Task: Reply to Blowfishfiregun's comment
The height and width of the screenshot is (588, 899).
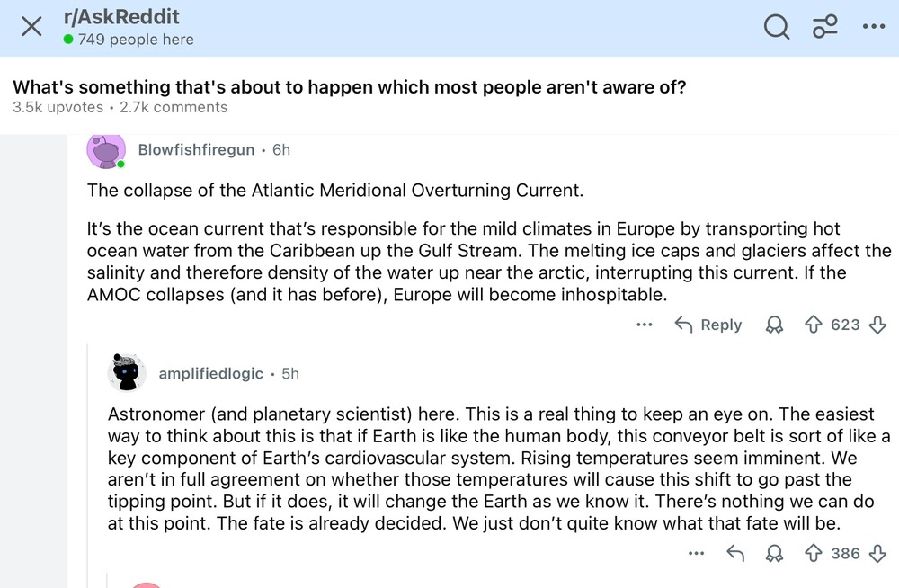Action: pyautogui.click(x=708, y=325)
